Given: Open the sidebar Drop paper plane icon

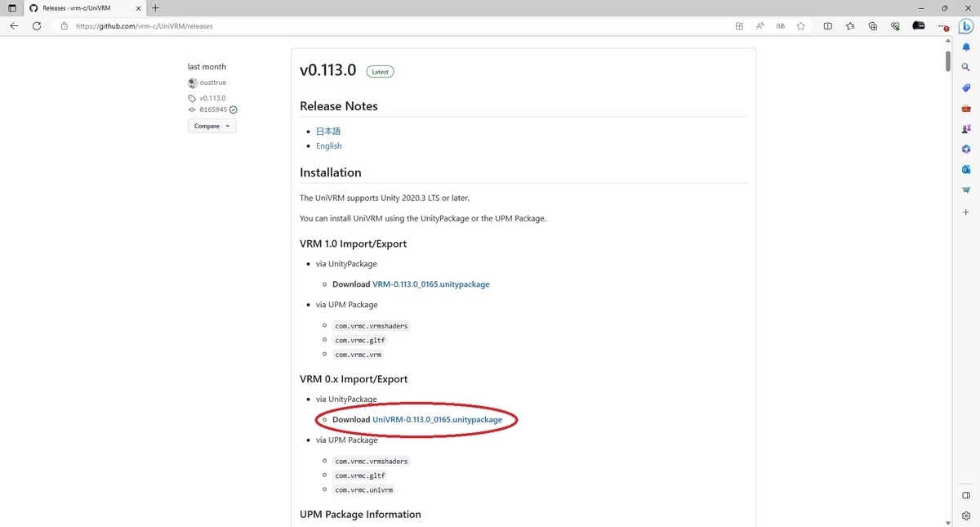Looking at the screenshot, I should coord(966,190).
